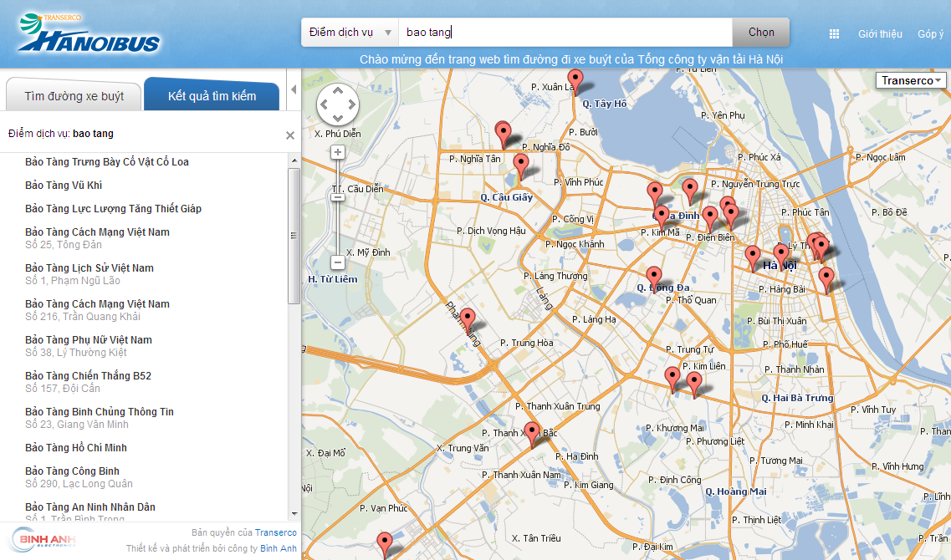
Task: Pan the map left with navigation arrow
Action: [x=325, y=104]
